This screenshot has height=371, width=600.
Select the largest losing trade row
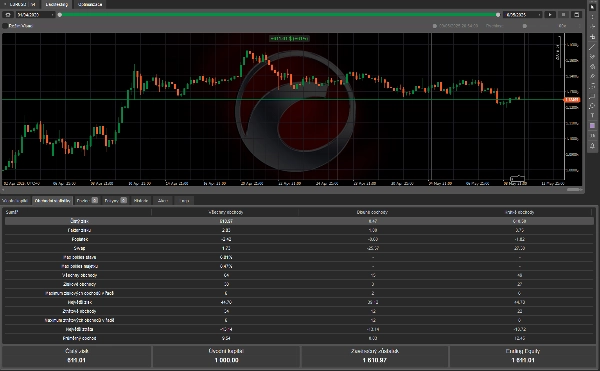(299, 329)
